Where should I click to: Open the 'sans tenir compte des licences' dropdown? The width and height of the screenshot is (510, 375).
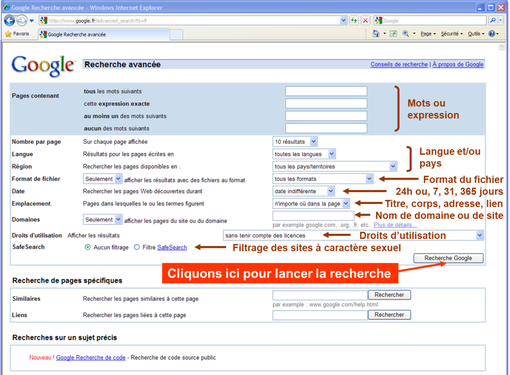[x=353, y=235]
